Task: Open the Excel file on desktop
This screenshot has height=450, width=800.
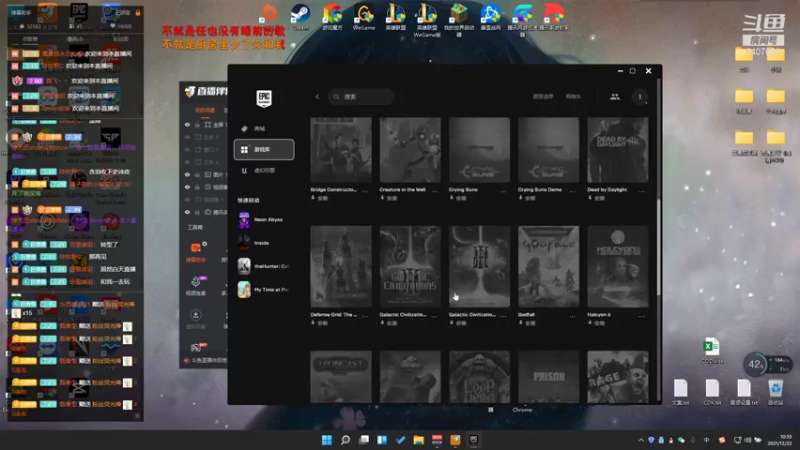Action: (x=712, y=351)
